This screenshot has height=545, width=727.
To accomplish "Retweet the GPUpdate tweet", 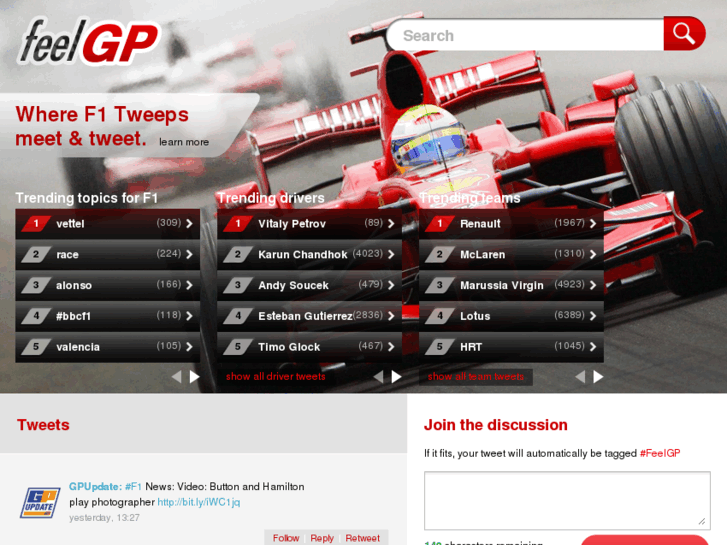I will click(362, 538).
